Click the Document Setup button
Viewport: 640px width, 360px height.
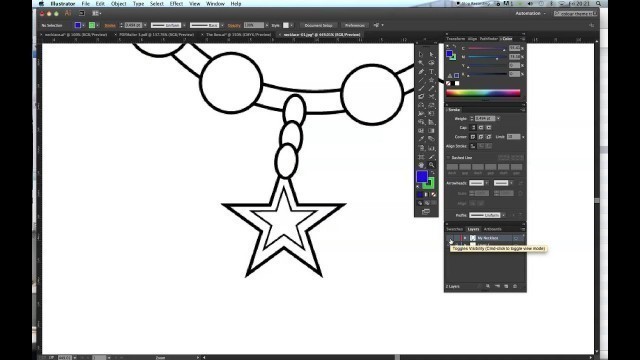coord(318,25)
